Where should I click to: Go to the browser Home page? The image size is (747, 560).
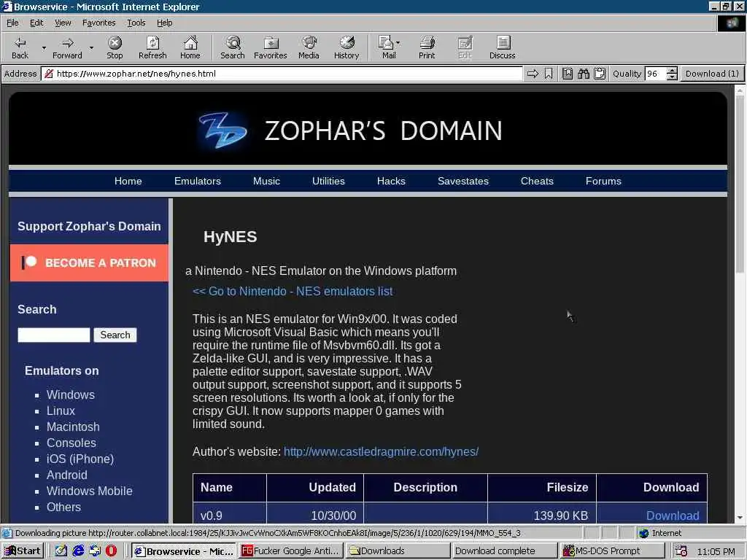pos(190,47)
